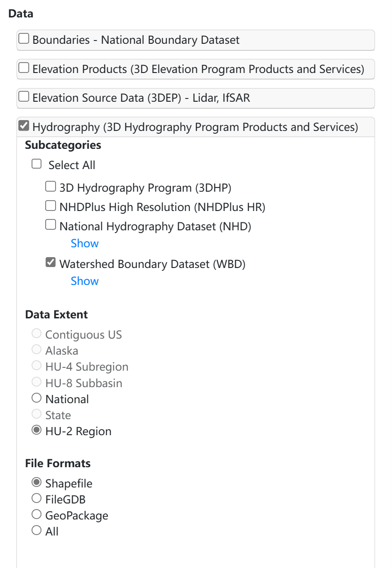Choose the FileGDB file format

37,499
